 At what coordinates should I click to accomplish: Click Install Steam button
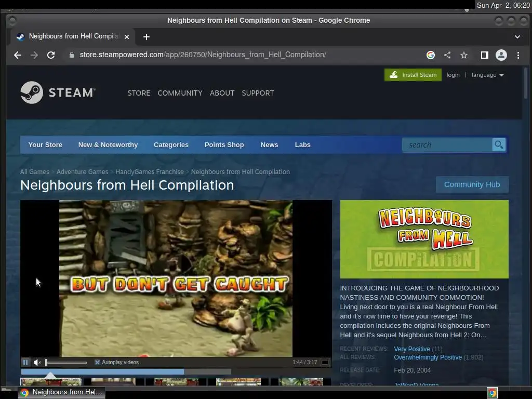pyautogui.click(x=413, y=75)
